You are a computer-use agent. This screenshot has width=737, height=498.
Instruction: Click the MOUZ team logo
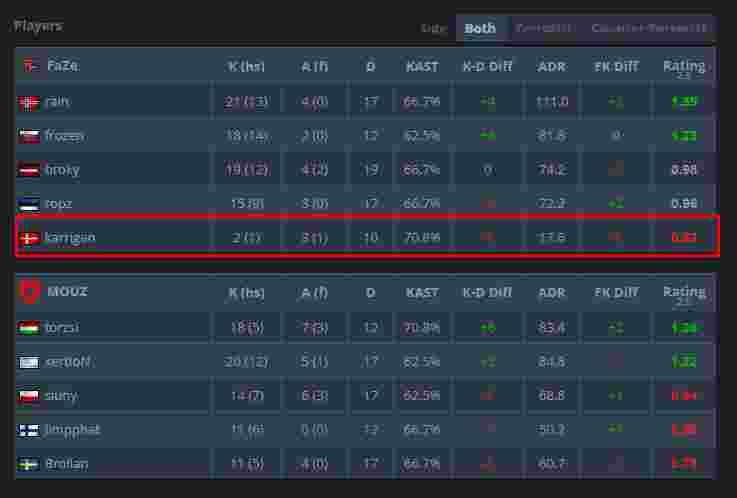click(x=30, y=291)
